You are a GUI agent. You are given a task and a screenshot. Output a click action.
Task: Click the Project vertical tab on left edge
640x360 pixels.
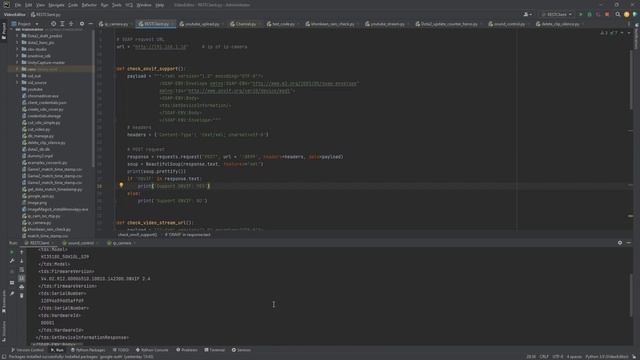(x=4, y=32)
